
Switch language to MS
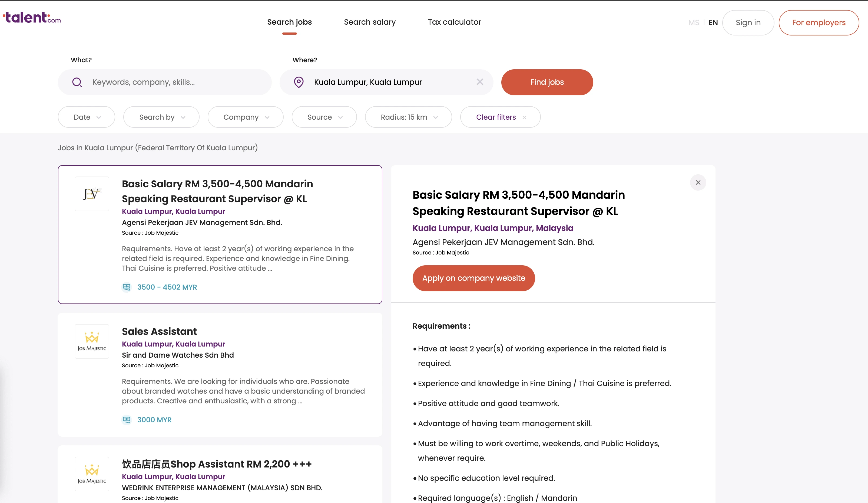coord(693,23)
